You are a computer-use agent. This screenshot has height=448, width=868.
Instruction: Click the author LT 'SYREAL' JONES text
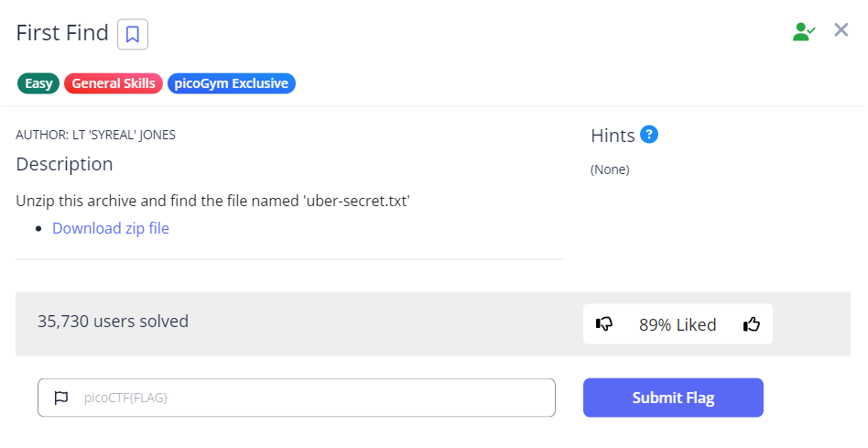click(x=96, y=135)
